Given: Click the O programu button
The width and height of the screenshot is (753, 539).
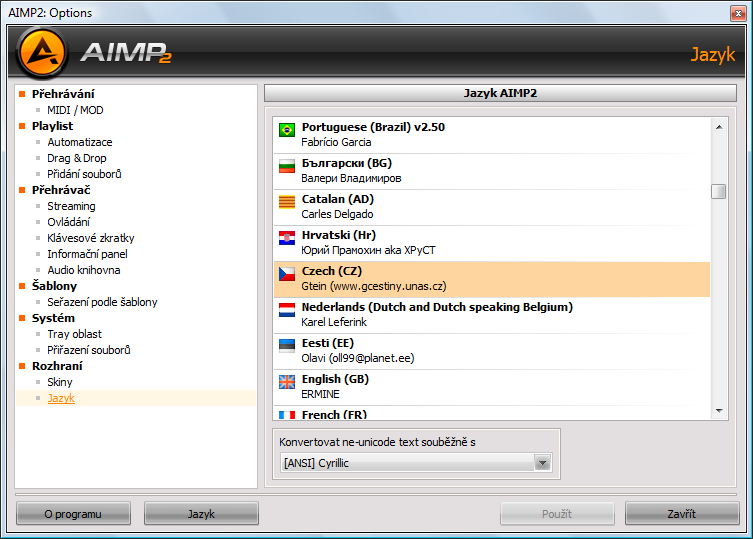Looking at the screenshot, I should (x=73, y=514).
